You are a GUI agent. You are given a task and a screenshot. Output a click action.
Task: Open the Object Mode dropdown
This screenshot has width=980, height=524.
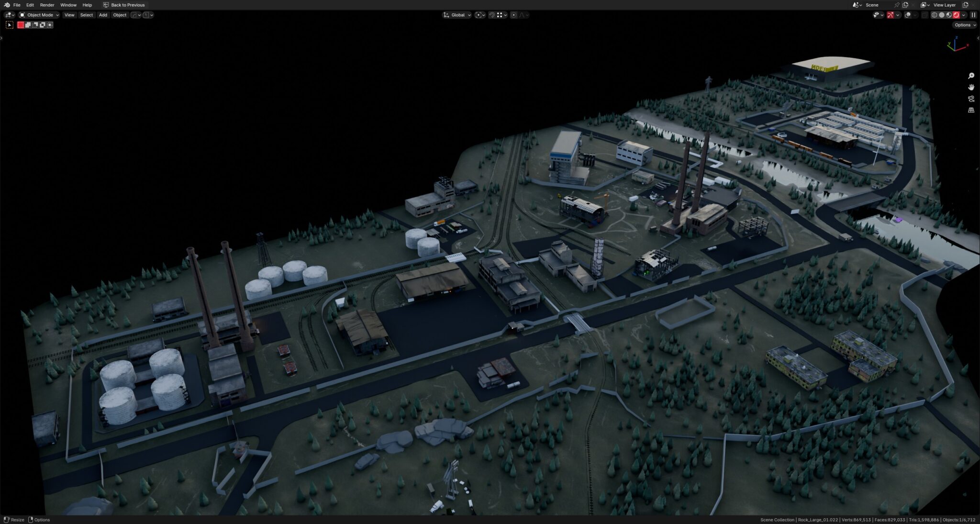40,15
